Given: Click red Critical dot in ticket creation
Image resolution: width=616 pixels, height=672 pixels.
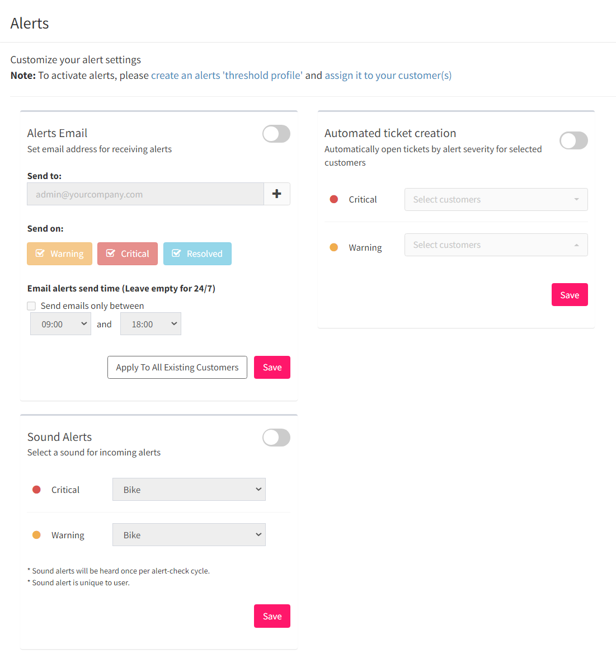Looking at the screenshot, I should pos(334,199).
